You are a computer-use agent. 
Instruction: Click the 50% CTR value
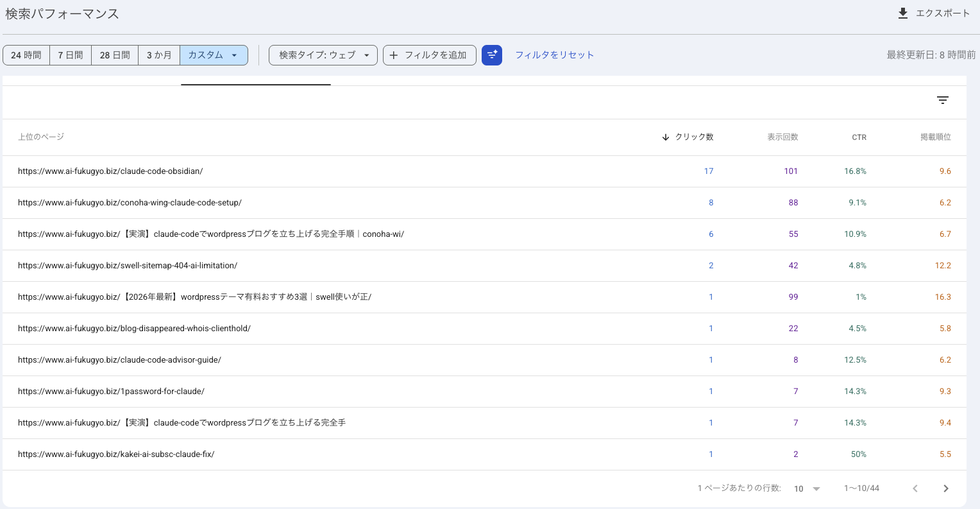click(859, 454)
